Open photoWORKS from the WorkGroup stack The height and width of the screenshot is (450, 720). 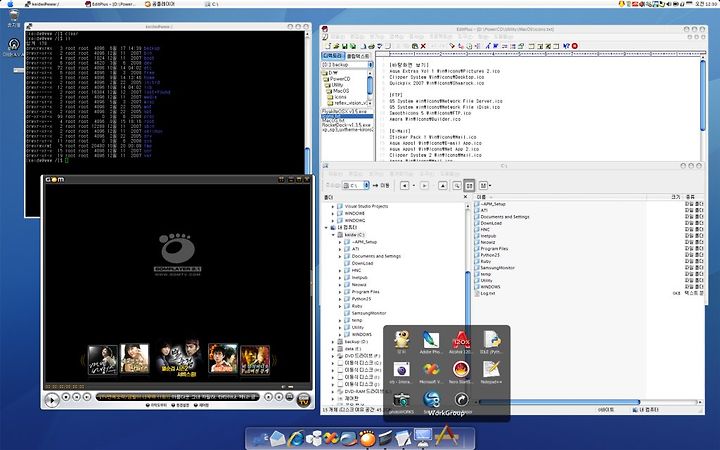[401, 402]
